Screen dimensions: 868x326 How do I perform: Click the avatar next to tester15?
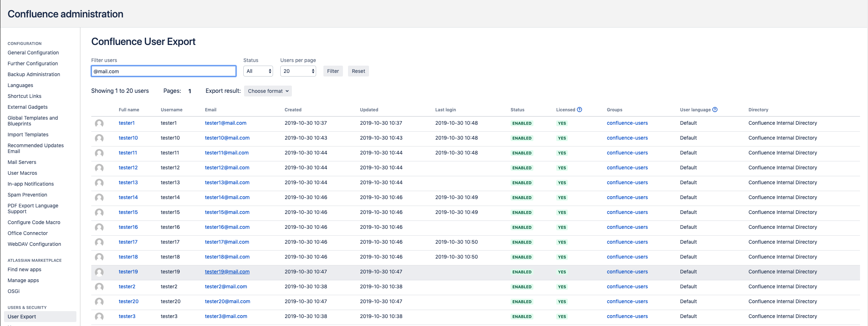tap(99, 212)
